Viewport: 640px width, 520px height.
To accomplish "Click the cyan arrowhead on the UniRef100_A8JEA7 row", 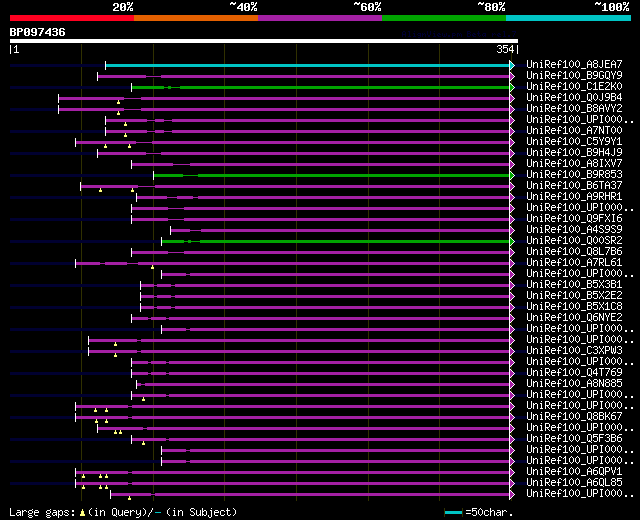I will (512, 65).
